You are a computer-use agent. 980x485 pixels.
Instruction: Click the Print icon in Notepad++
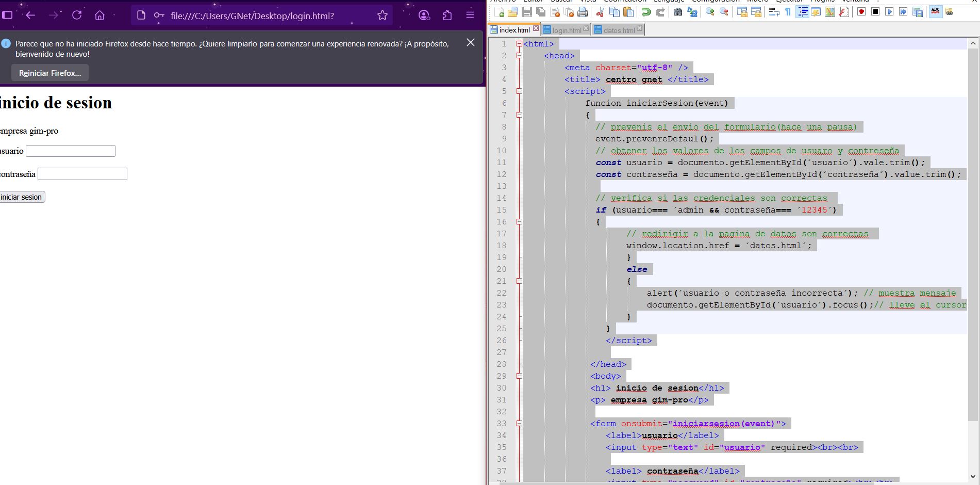[x=583, y=12]
